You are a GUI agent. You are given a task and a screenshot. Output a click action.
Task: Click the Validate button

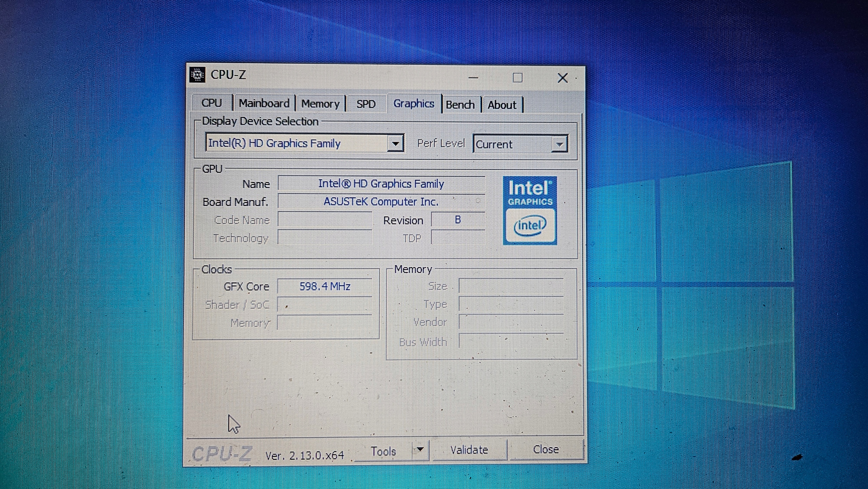[x=469, y=450]
